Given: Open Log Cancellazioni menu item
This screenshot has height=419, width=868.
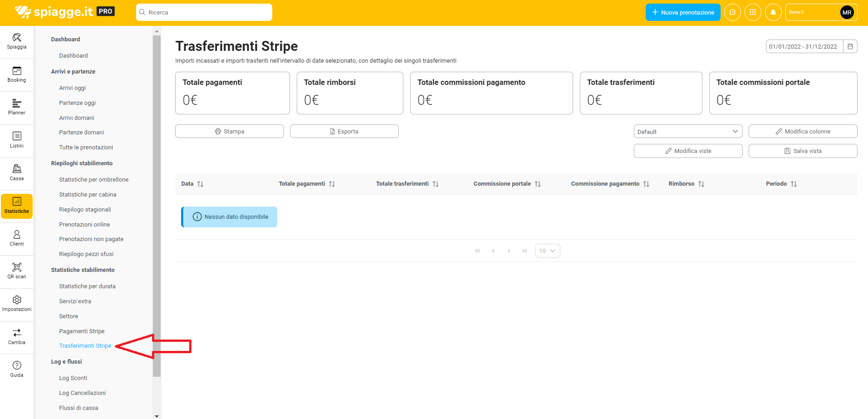Looking at the screenshot, I should click(83, 393).
